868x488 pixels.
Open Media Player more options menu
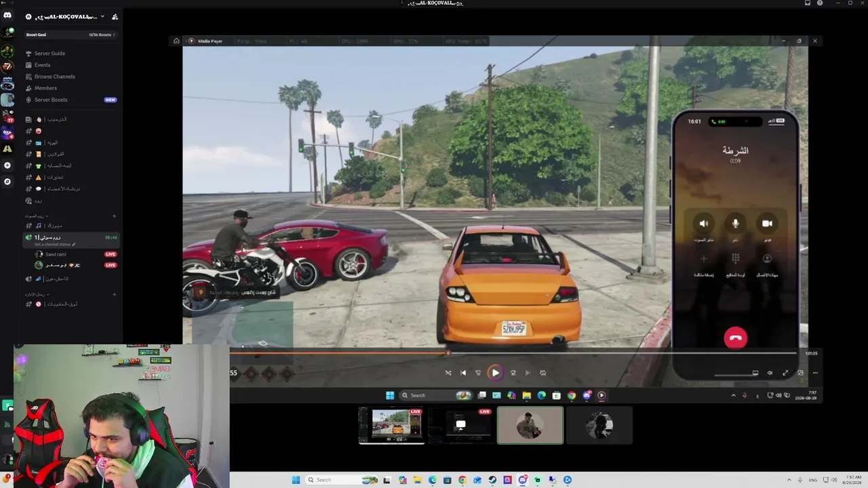(815, 373)
